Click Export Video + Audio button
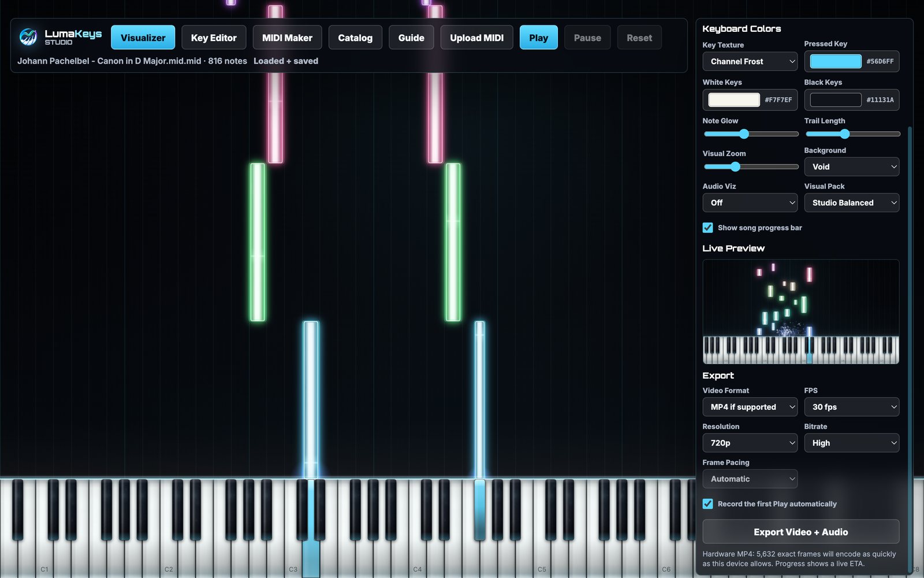The height and width of the screenshot is (578, 924). (x=801, y=532)
